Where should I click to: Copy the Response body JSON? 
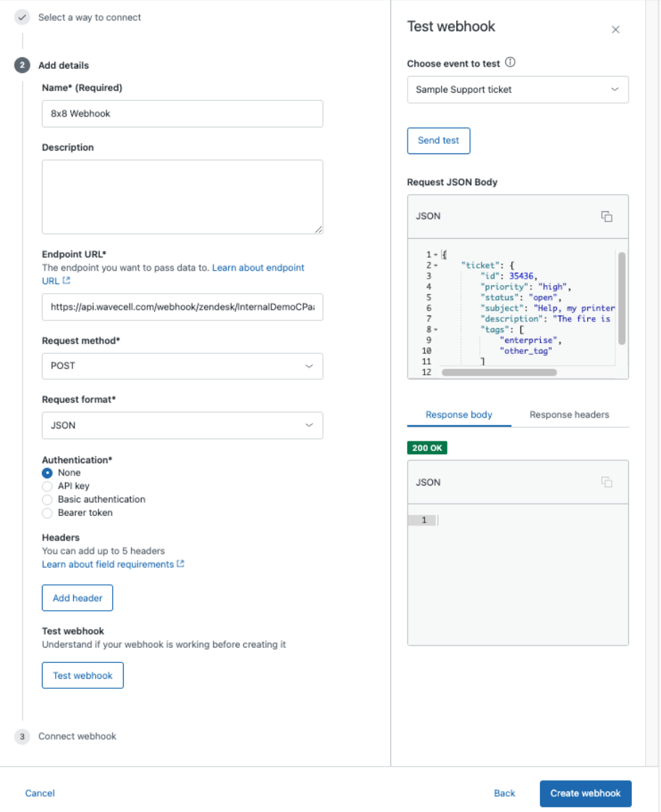tap(607, 483)
